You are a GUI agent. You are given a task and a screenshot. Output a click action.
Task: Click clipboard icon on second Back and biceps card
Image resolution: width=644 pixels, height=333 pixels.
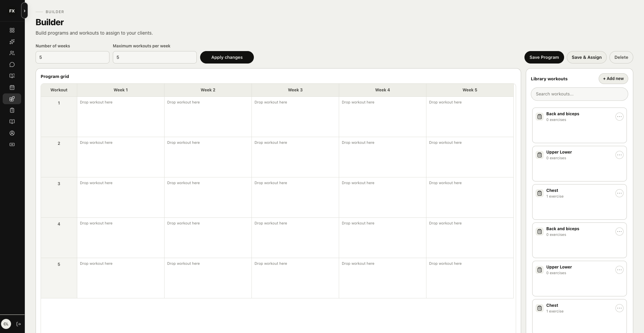pyautogui.click(x=540, y=232)
